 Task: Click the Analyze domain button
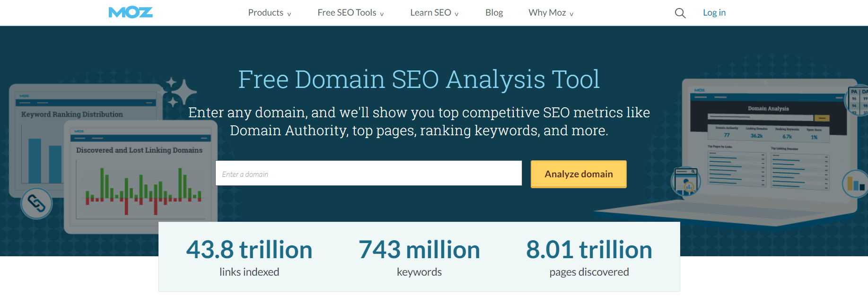tap(579, 174)
